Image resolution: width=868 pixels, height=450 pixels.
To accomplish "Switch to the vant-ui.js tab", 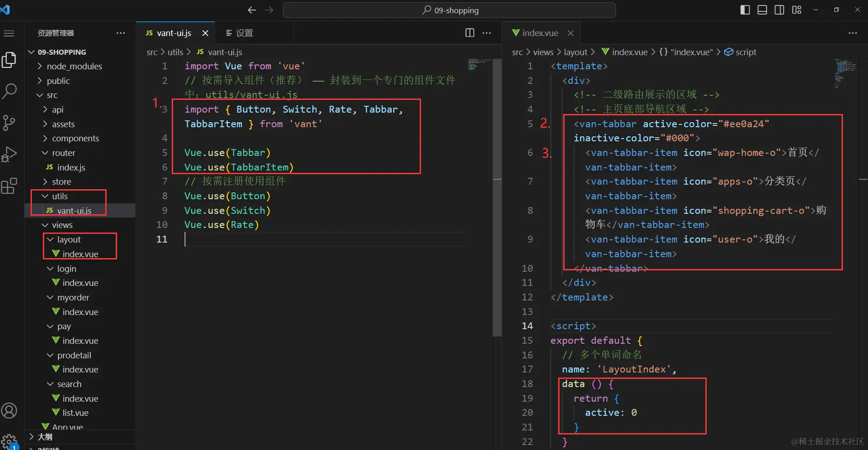I will 175,33.
